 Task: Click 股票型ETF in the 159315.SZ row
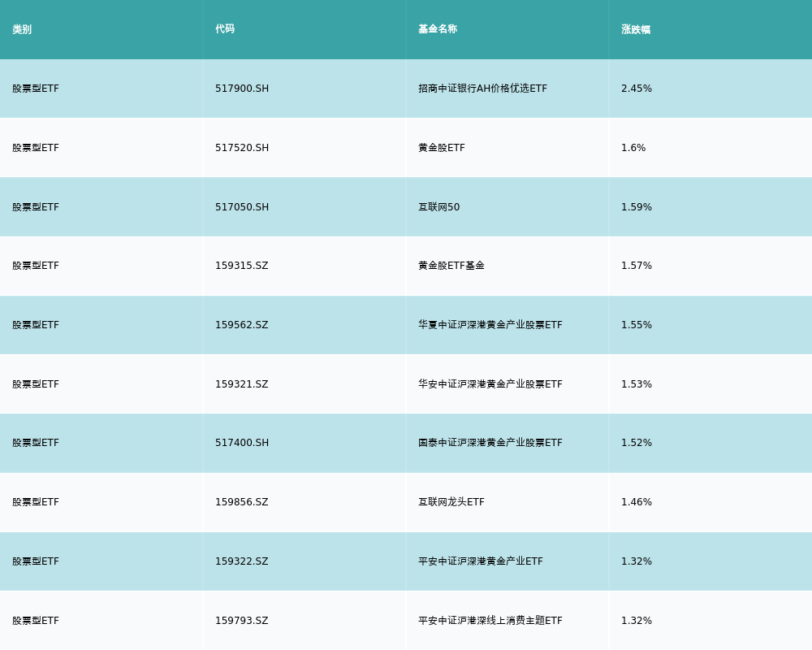click(x=36, y=266)
